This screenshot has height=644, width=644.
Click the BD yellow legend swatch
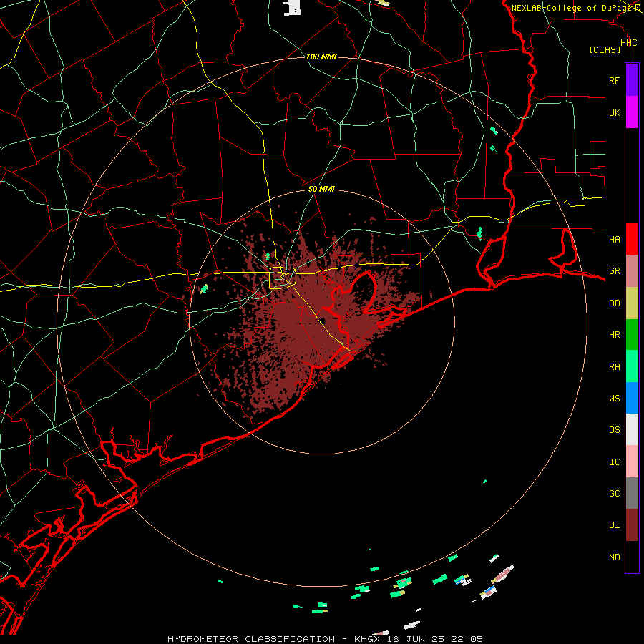pos(632,303)
